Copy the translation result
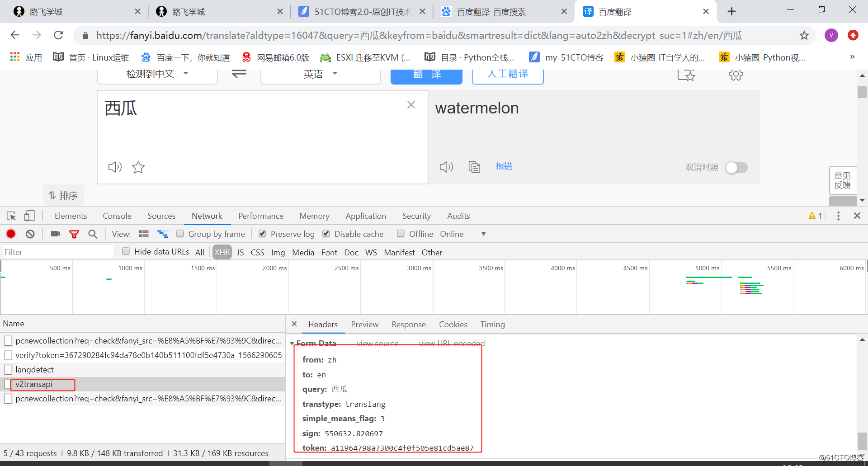Screen dimensions: 868x466 [474, 167]
